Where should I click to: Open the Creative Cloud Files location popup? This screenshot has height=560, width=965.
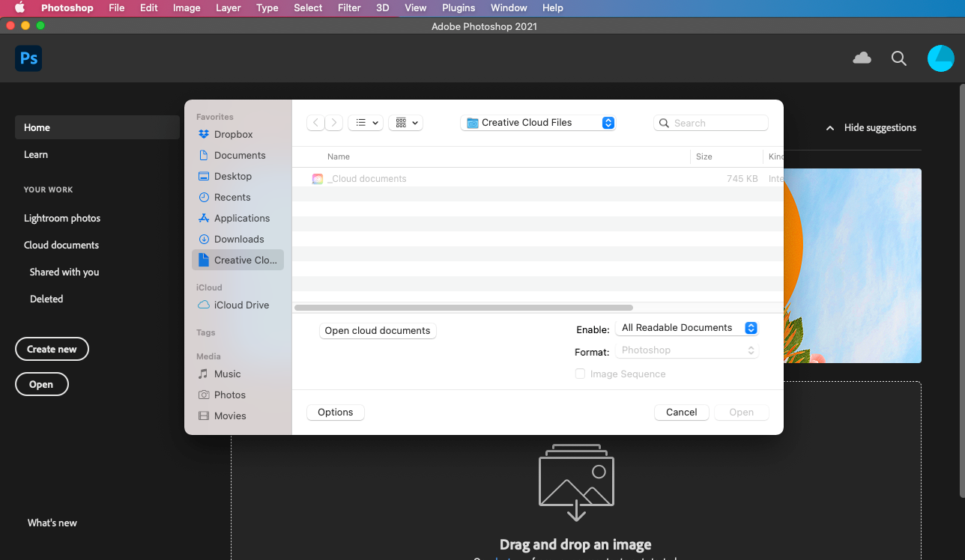click(538, 123)
